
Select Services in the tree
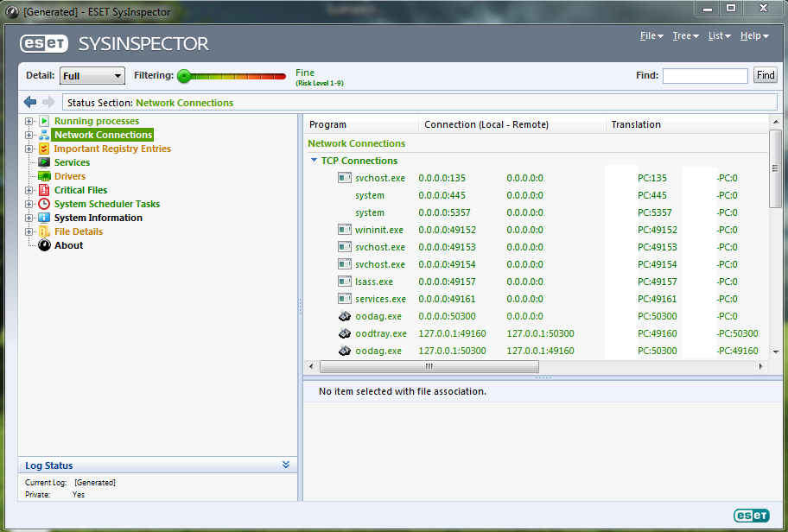point(72,162)
